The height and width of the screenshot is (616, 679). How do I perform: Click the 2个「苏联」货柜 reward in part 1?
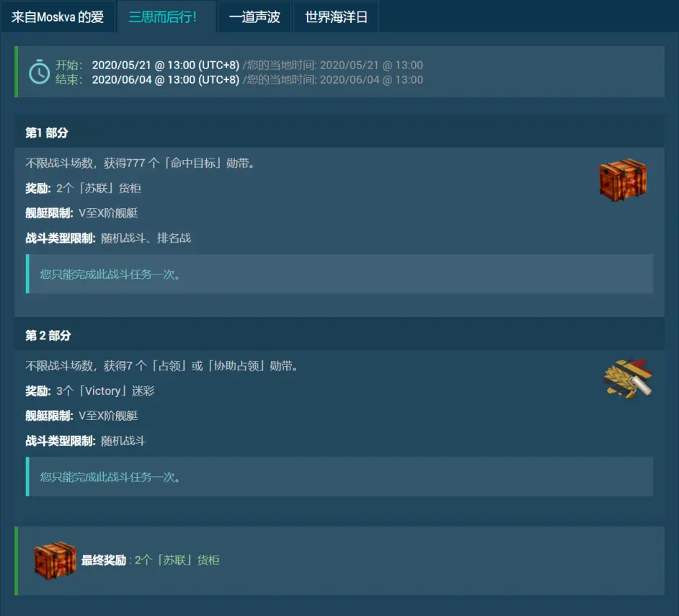pos(99,188)
